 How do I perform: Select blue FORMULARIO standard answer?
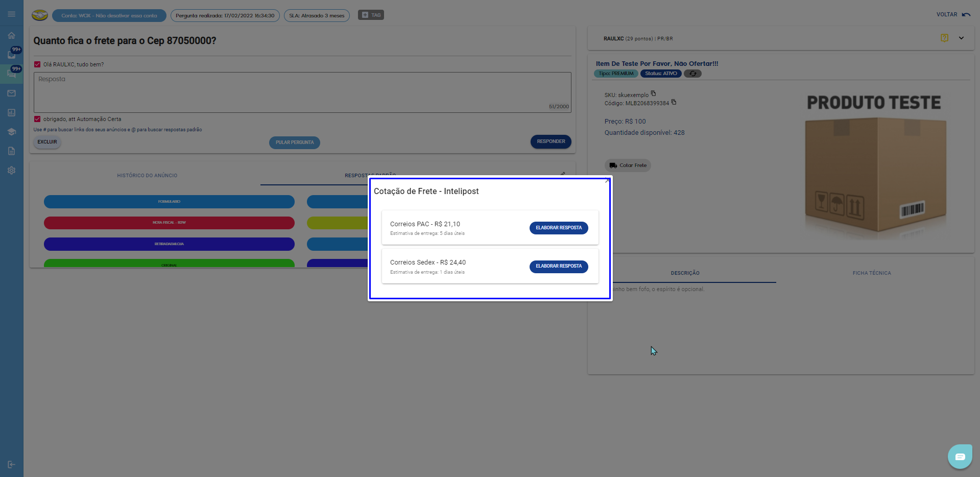click(169, 202)
